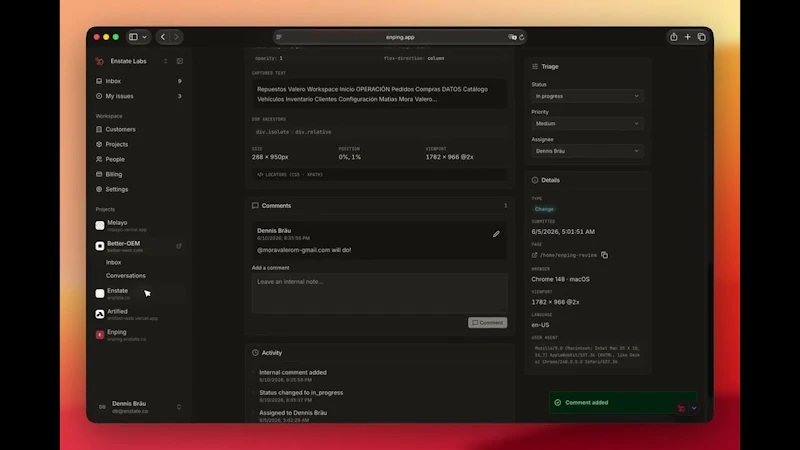Open workspace Settings
The width and height of the screenshot is (800, 450).
point(138,189)
